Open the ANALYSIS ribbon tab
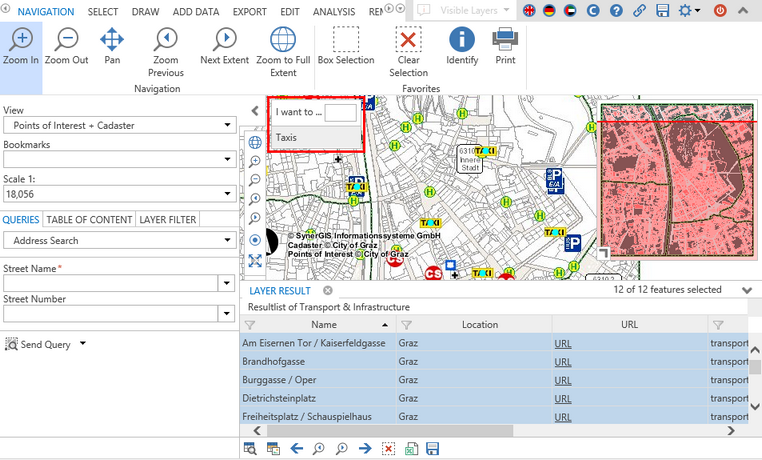 point(334,12)
